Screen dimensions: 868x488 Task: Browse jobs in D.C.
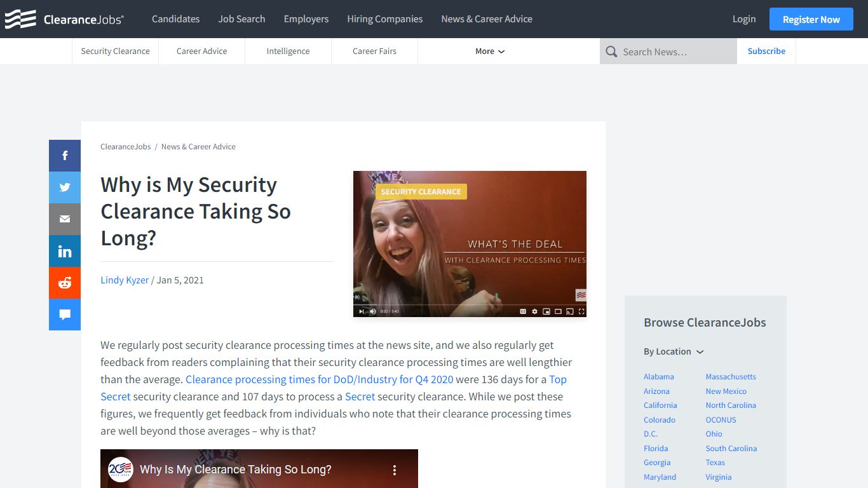[x=651, y=434]
